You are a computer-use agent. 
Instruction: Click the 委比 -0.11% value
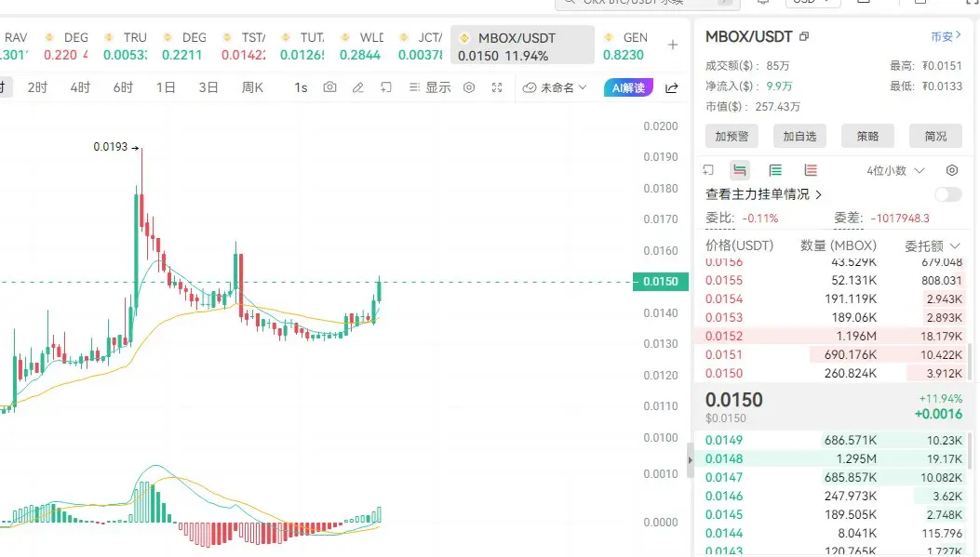pos(760,219)
